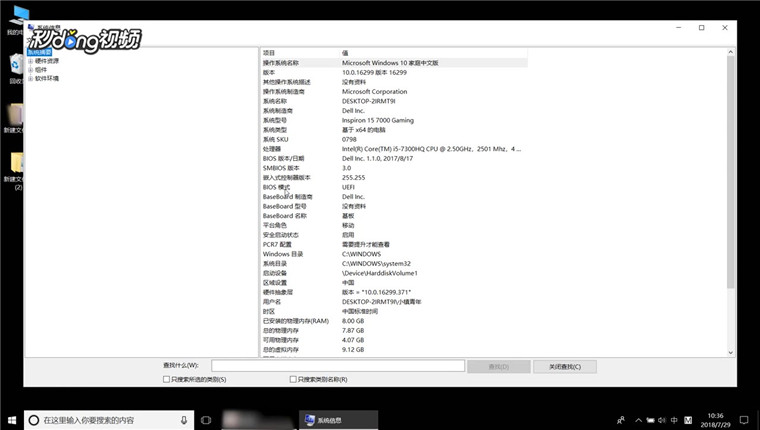Click the 关闭查找(C) button

point(565,366)
